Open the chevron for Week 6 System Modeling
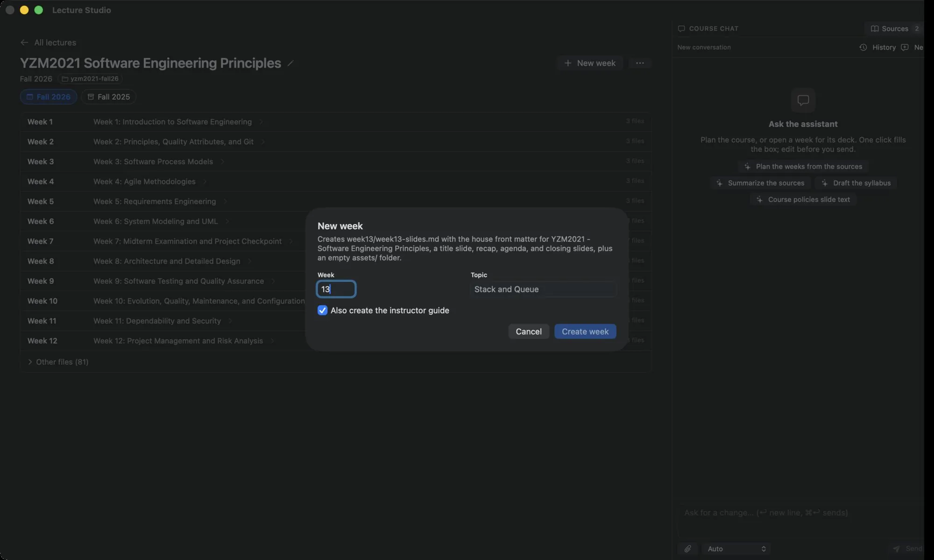Image resolution: width=934 pixels, height=560 pixels. click(x=227, y=221)
